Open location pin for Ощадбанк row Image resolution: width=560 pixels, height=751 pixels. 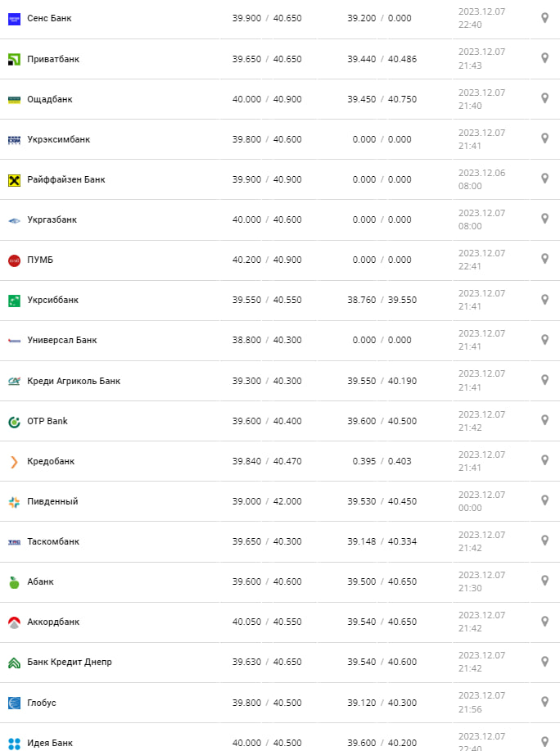(544, 98)
